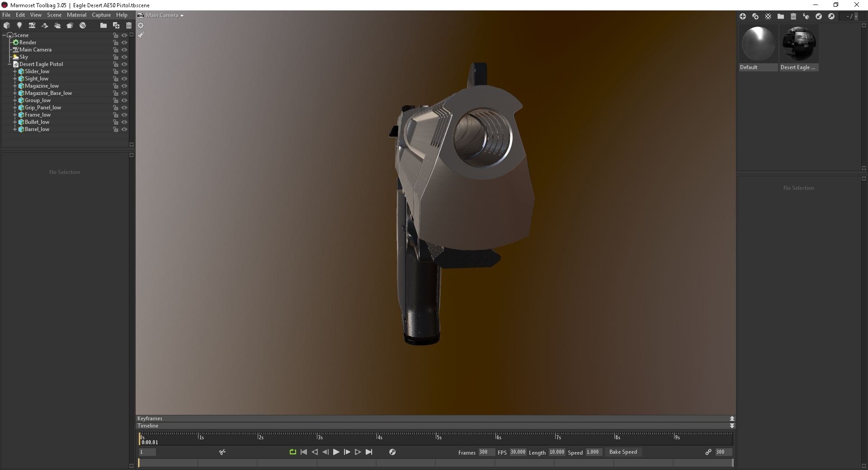Open viewport settings gear icon
The height and width of the screenshot is (470, 868).
pos(141,25)
